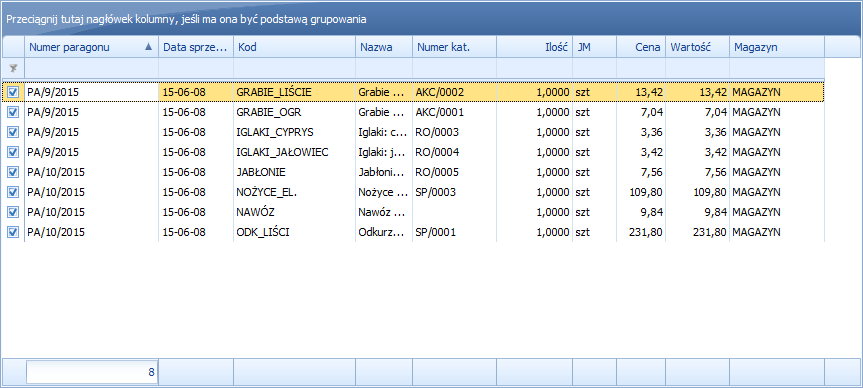Screen dimensions: 863x388
Task: Select code cell NOŻYCE_EL.
Action: 295,192
